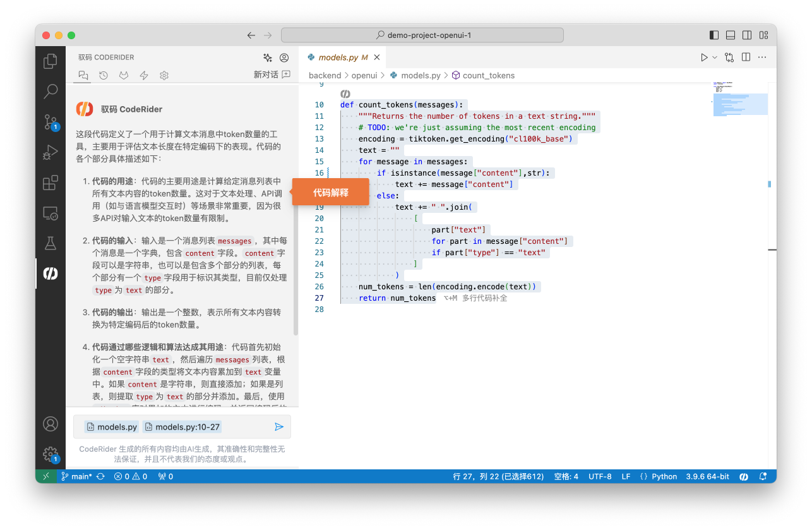Open the lightning bolt tab icon
The width and height of the screenshot is (812, 530).
(144, 75)
